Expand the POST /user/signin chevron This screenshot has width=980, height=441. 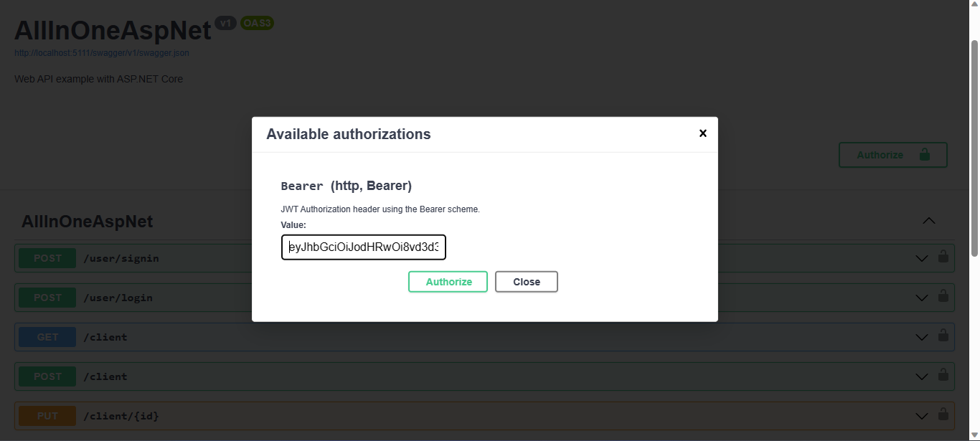(x=922, y=258)
